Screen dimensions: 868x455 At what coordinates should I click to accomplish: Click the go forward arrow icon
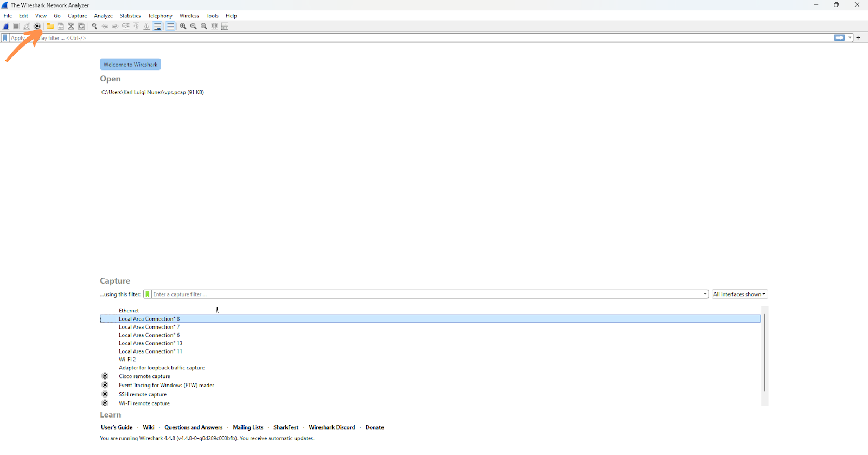(x=115, y=26)
